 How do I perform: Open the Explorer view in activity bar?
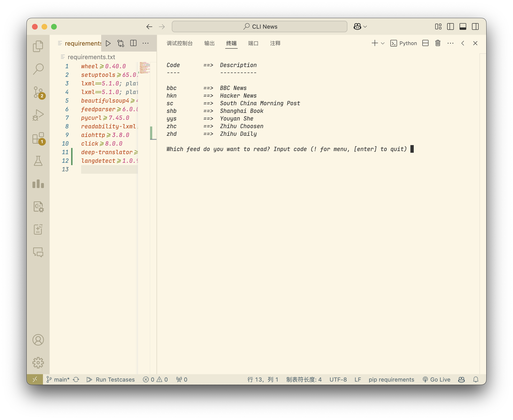38,46
